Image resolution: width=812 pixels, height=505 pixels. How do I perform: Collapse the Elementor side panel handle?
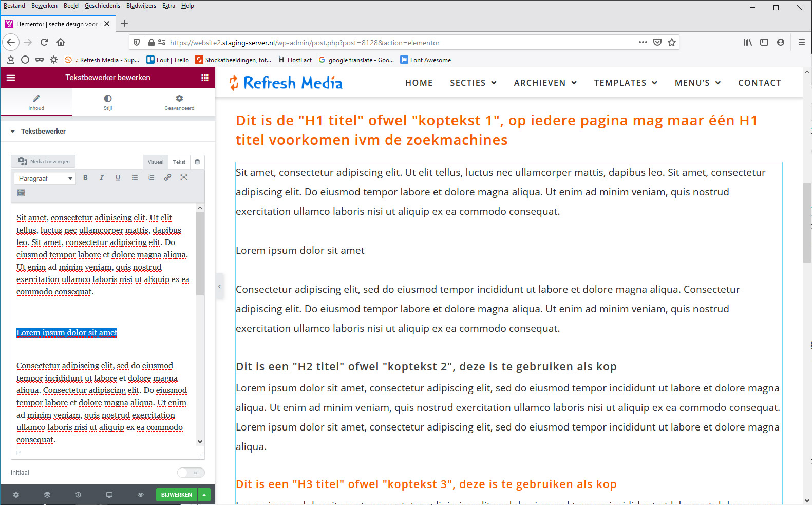click(x=219, y=287)
